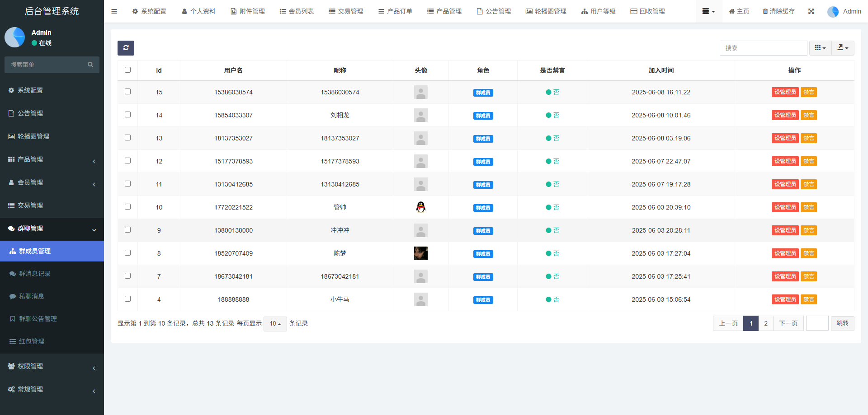The height and width of the screenshot is (415, 868).
Task: Open the page size 10 dropdown
Action: (x=275, y=324)
